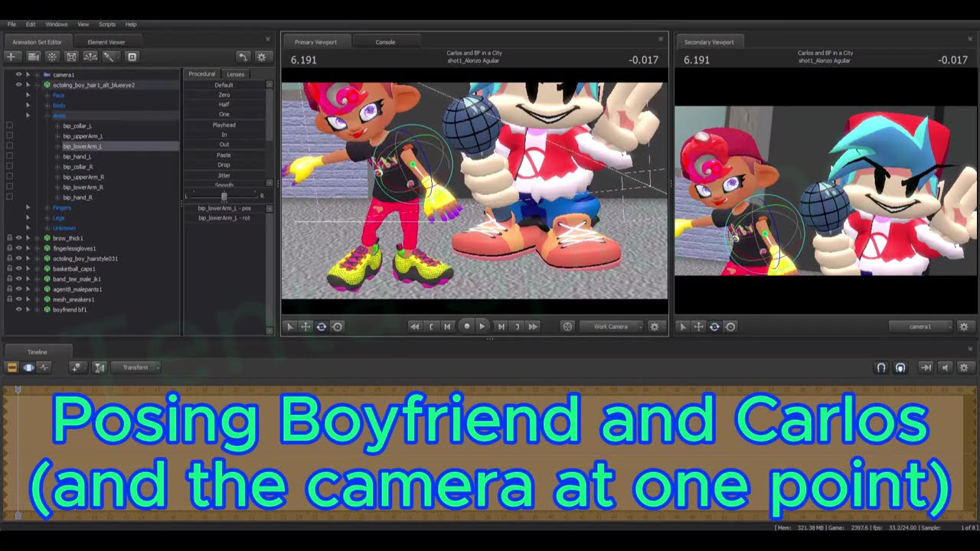Click the L-R preset slider handle
This screenshot has height=551, width=980.
(224, 196)
